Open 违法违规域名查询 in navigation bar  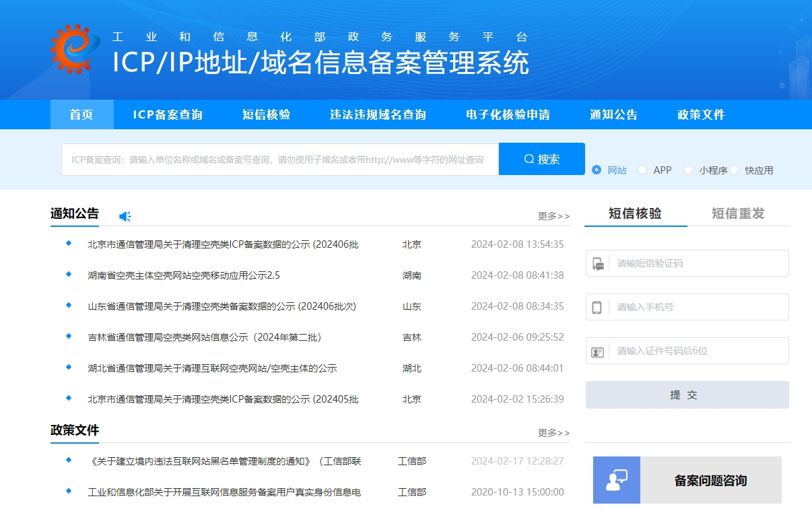tap(378, 114)
